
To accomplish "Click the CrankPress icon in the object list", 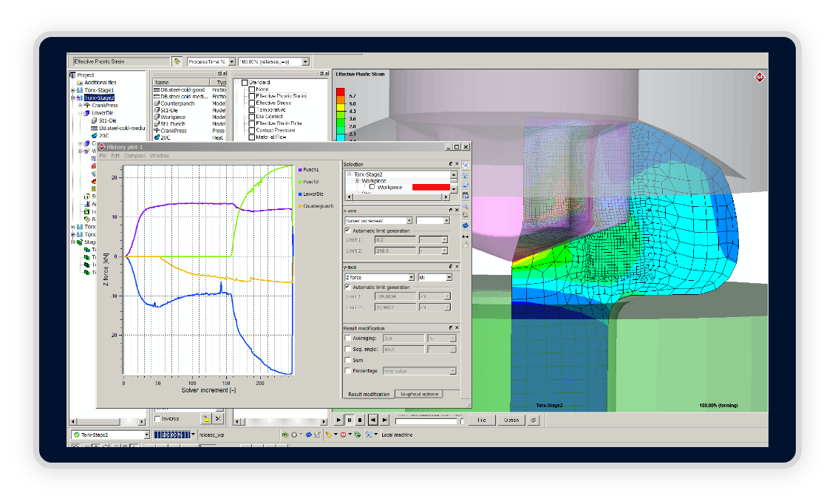I will (x=157, y=131).
